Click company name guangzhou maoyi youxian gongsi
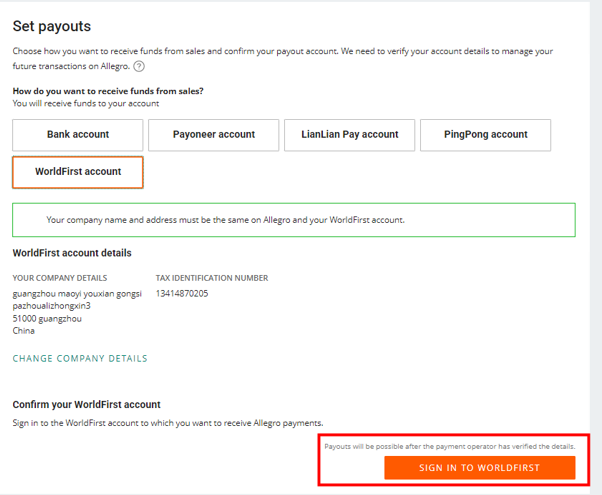This screenshot has height=495, width=602. (77, 293)
